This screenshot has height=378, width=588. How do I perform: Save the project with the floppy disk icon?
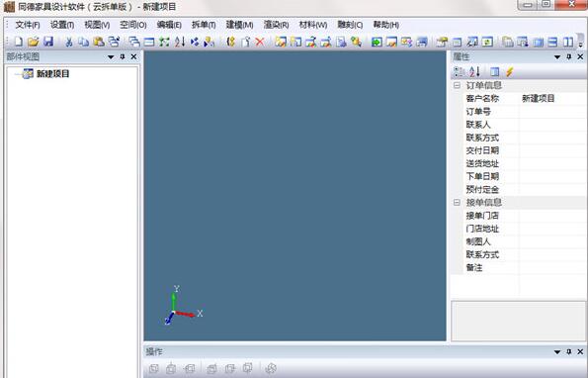coord(48,42)
